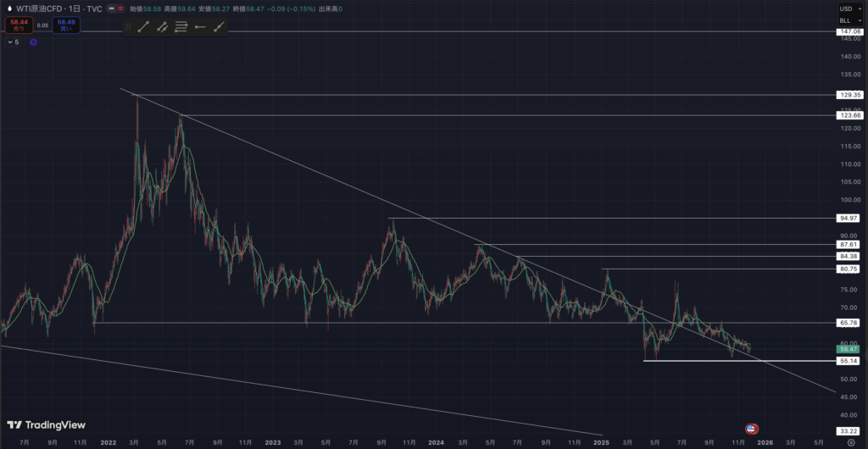Open the BLL unit dropdown
Image resolution: width=868 pixels, height=449 pixels.
(845, 19)
